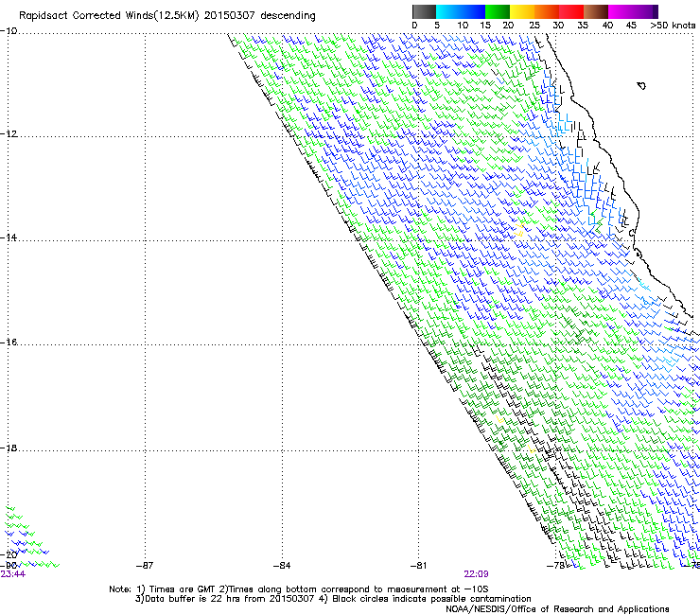This screenshot has width=700, height=615.
Task: Click the purple '23:44' time label
Action: (x=13, y=574)
